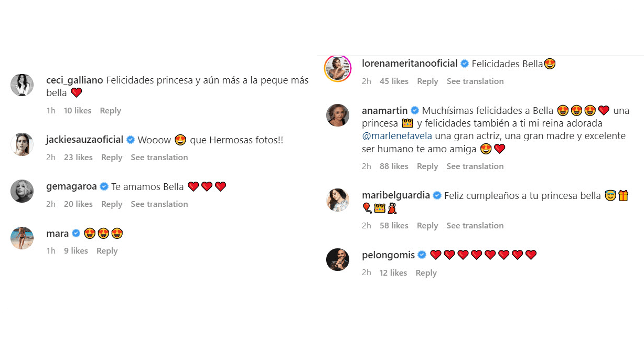The width and height of the screenshot is (644, 346).
Task: Open mara's profile picture
Action: 22,238
